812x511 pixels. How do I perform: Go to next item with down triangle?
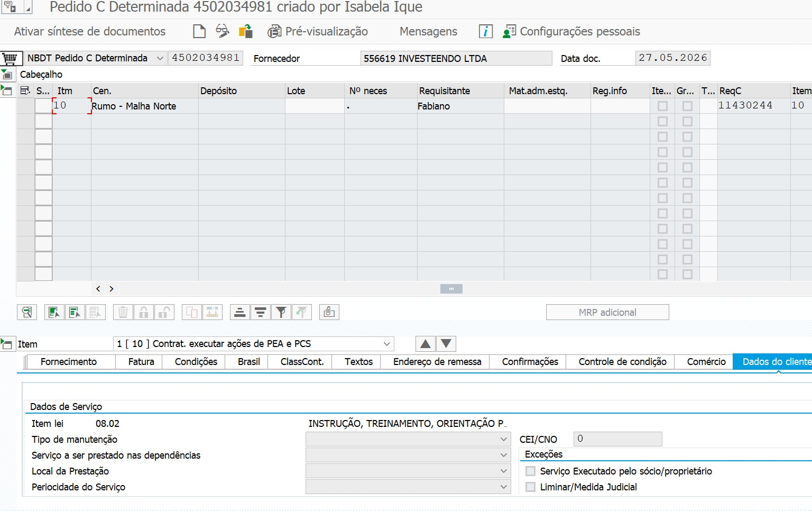446,344
